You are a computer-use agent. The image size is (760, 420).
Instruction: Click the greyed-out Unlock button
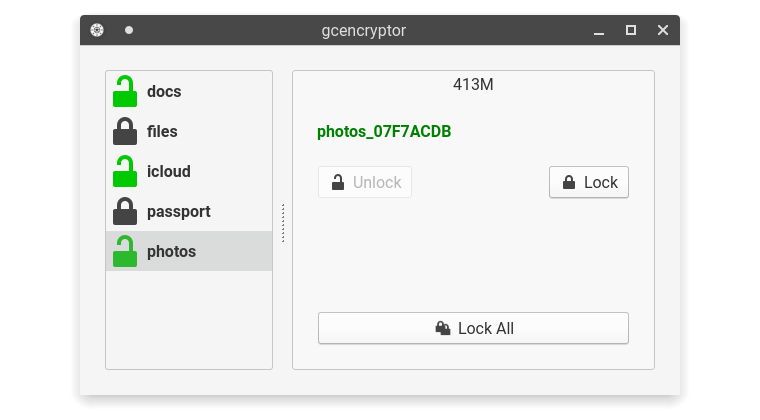pyautogui.click(x=365, y=182)
